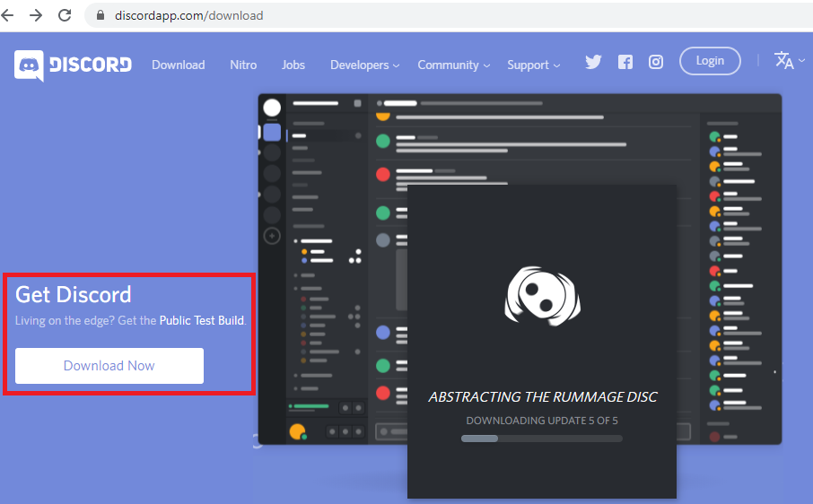Follow the Public Test Build link
This screenshot has height=504, width=813.
click(x=202, y=320)
